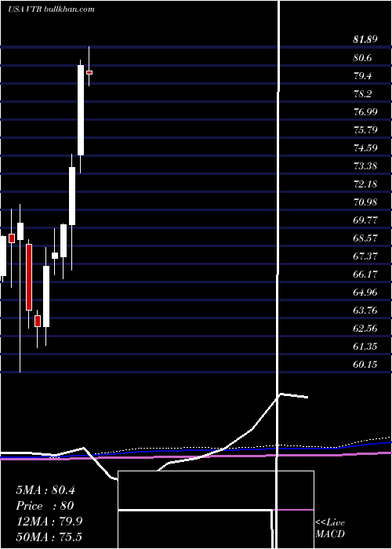The image size is (392, 549).
Task: Click the 76.99 price axis label
Action: point(365,111)
